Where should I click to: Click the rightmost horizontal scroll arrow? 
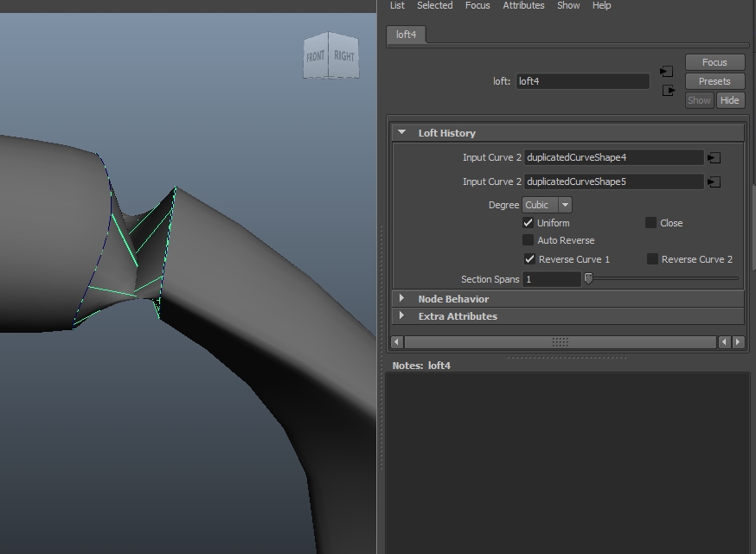(738, 342)
